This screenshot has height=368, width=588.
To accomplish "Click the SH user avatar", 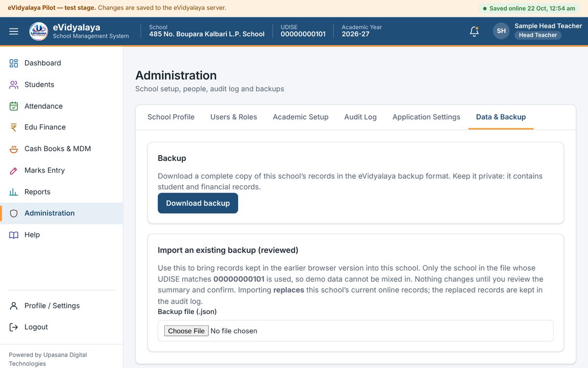I will click(501, 31).
